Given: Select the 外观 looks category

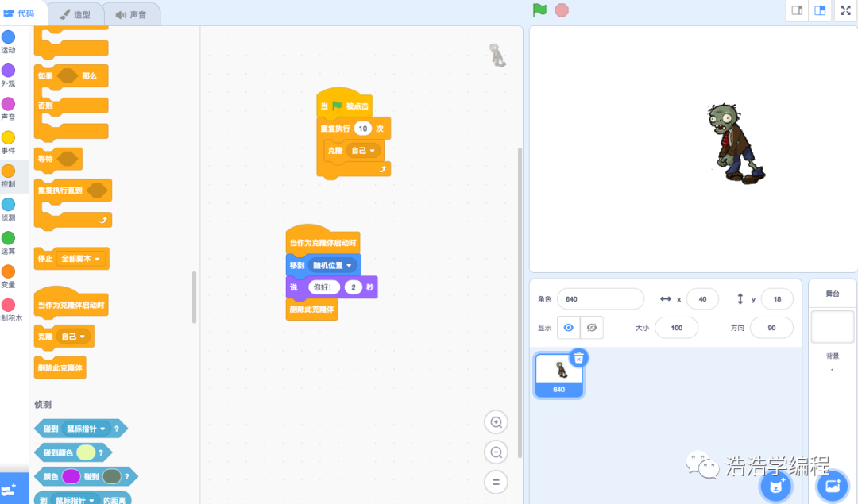Looking at the screenshot, I should 8,75.
